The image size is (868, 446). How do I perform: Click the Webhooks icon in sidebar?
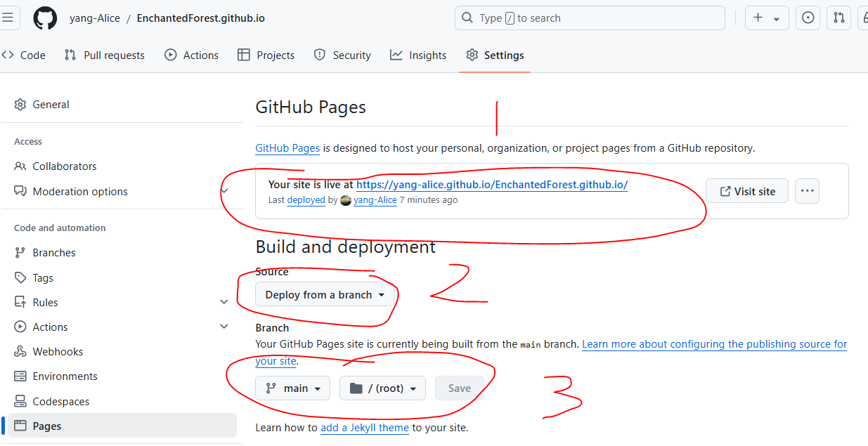[x=20, y=352]
